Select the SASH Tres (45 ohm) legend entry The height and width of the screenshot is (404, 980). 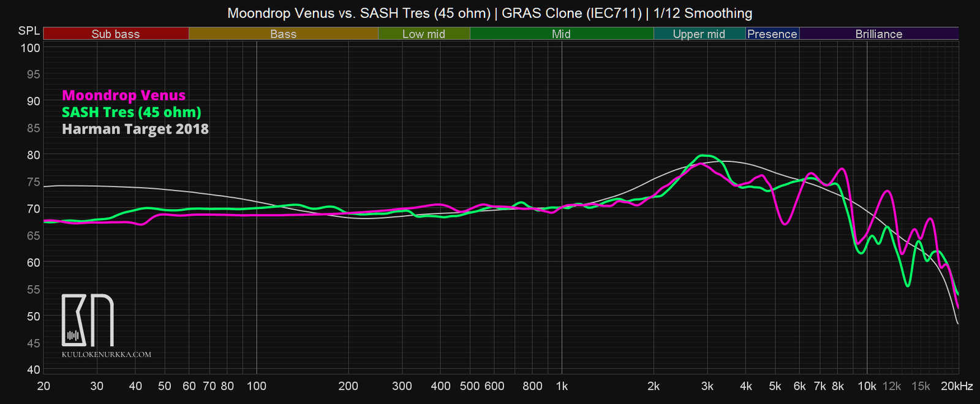131,112
